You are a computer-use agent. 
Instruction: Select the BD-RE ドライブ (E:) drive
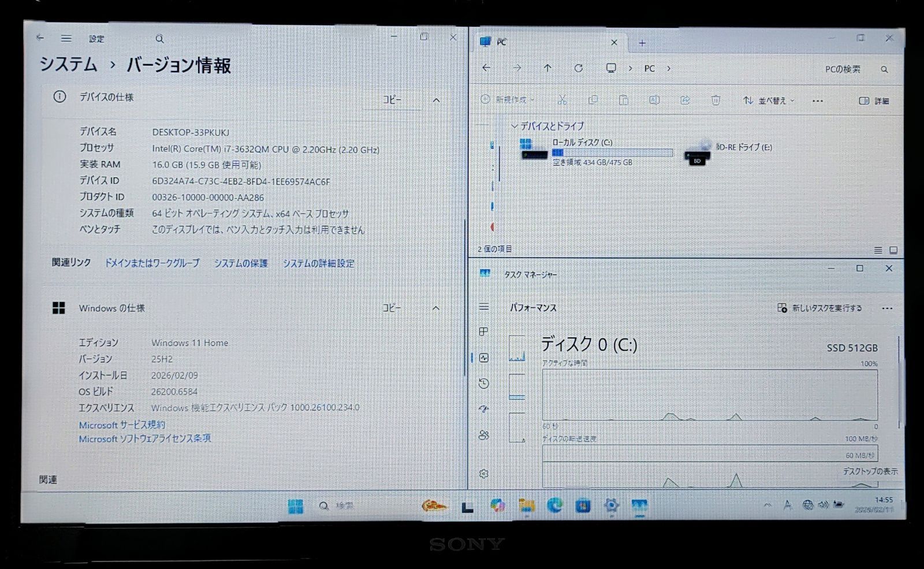[x=729, y=152]
